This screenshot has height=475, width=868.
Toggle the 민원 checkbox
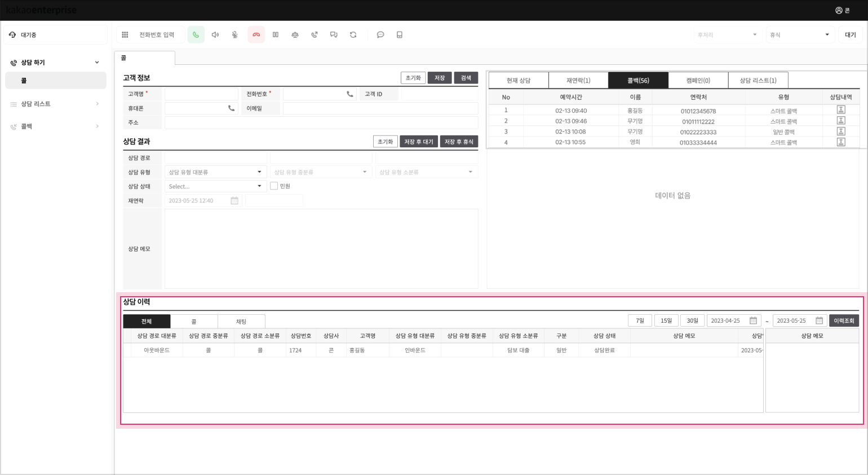[274, 186]
